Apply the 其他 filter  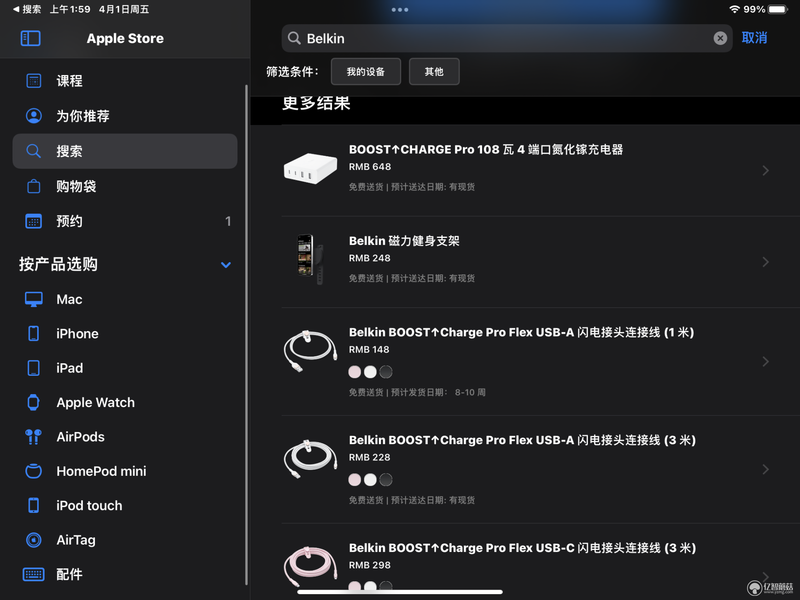(434, 71)
